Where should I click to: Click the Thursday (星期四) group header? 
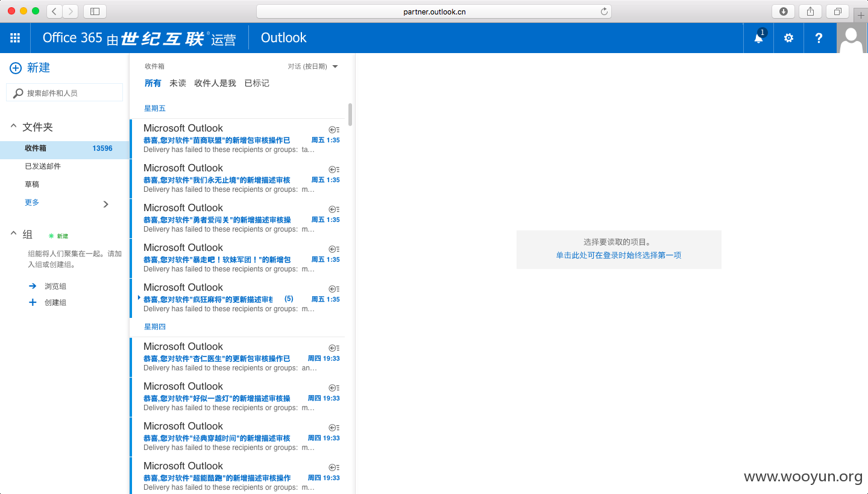pos(155,327)
